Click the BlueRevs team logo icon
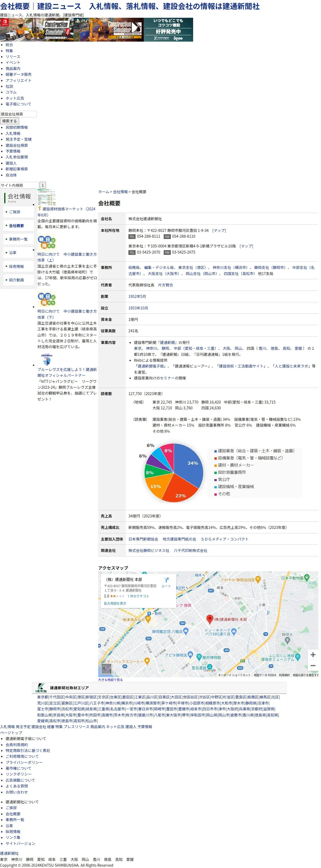The image size is (321, 868). 47,359
